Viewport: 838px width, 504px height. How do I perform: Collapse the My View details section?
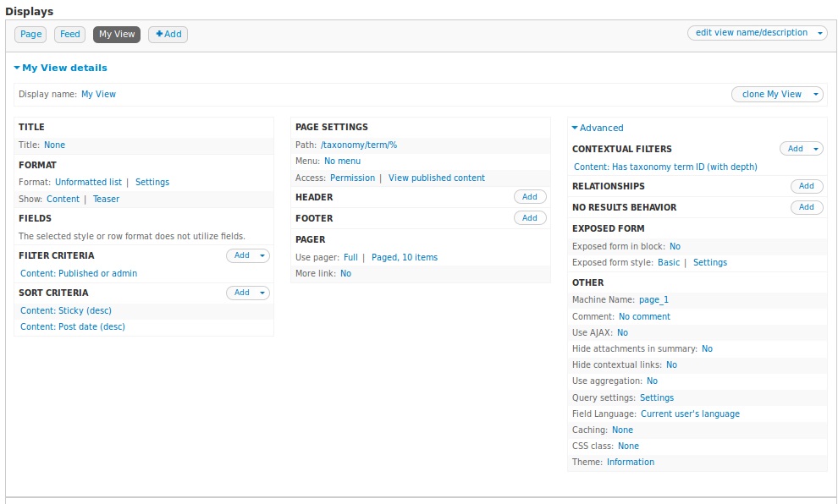60,68
